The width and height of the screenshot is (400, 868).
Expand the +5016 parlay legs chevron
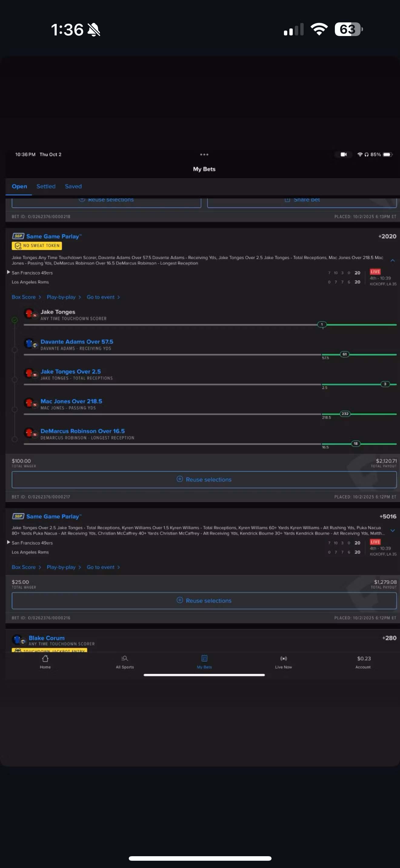tap(393, 530)
